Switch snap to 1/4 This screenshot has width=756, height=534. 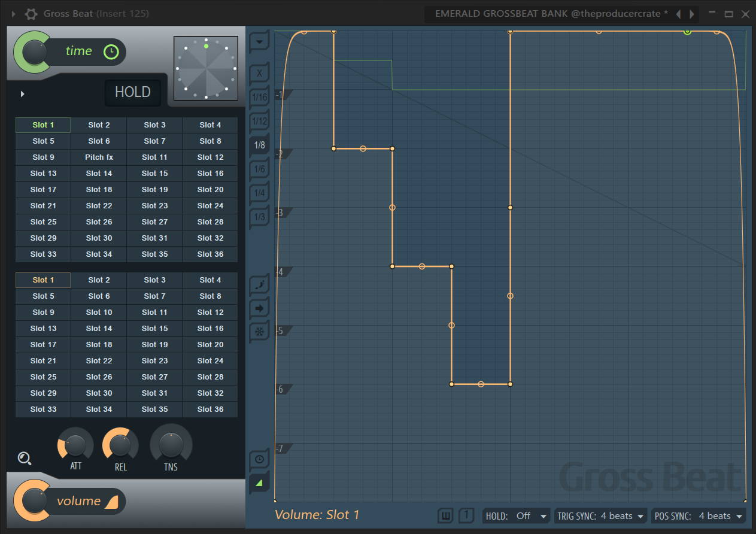click(x=259, y=193)
